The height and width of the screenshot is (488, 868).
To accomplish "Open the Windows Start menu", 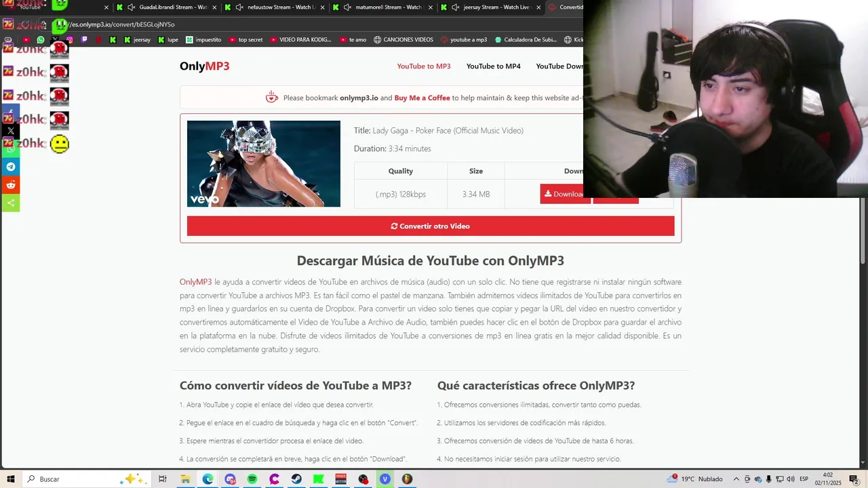I will click(x=11, y=479).
